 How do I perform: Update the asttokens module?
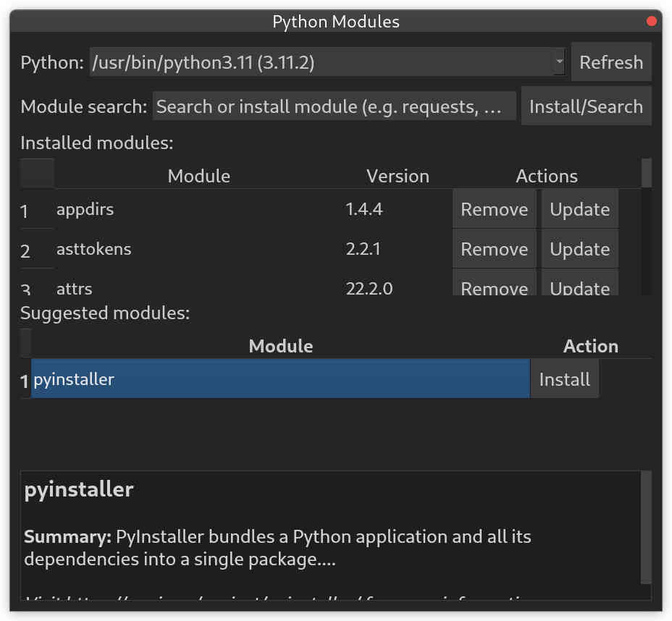tap(579, 249)
